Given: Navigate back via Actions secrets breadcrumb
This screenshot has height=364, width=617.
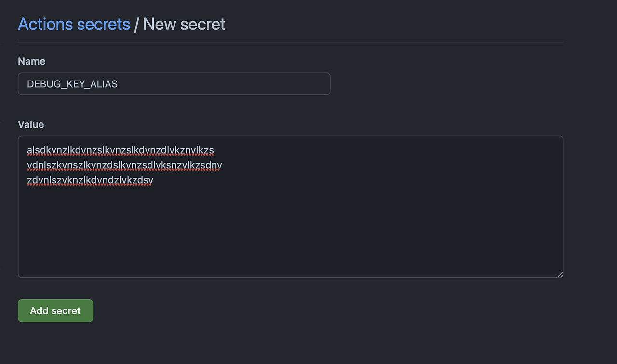Looking at the screenshot, I should point(74,24).
